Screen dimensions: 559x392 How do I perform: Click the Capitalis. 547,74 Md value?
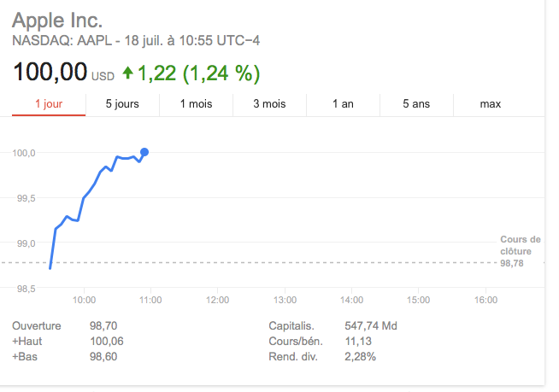pyautogui.click(x=368, y=325)
